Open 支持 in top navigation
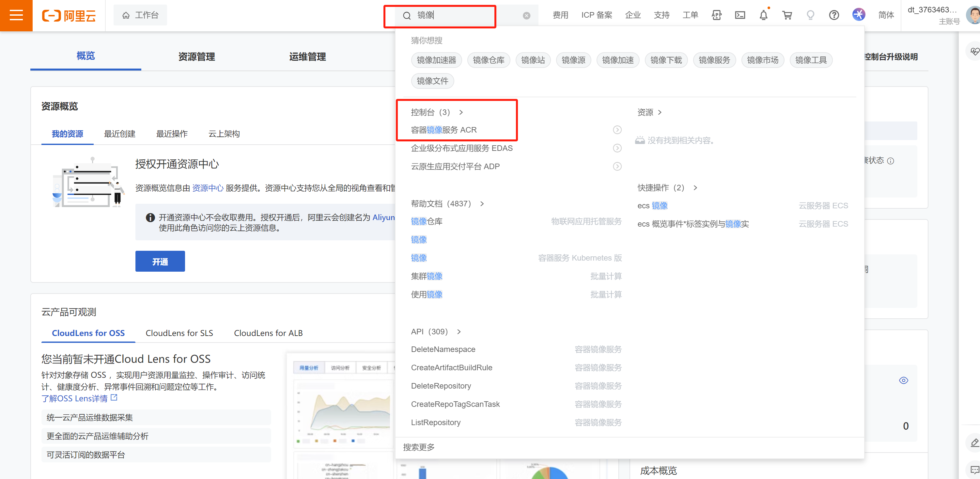This screenshot has width=980, height=479. coord(661,15)
